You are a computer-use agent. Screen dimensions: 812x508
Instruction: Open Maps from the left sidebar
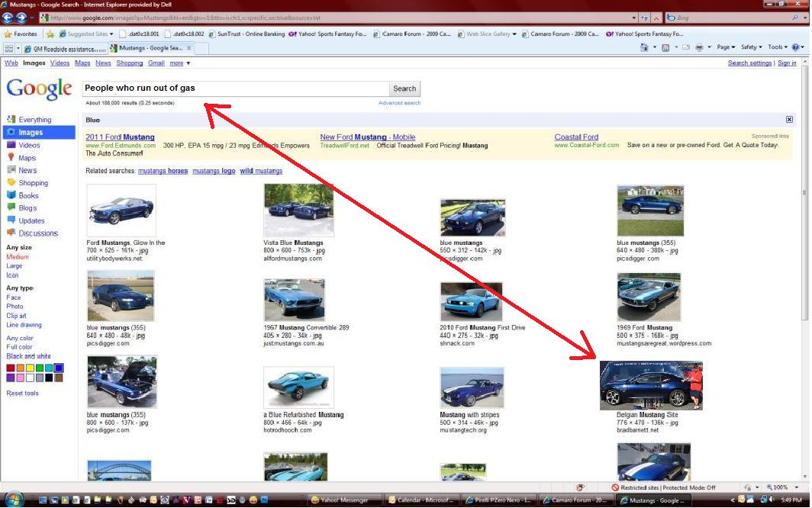click(11, 158)
